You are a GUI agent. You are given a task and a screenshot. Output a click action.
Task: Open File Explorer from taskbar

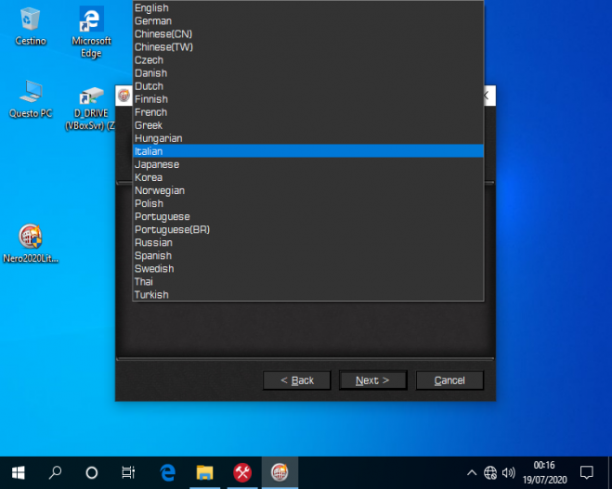point(205,473)
